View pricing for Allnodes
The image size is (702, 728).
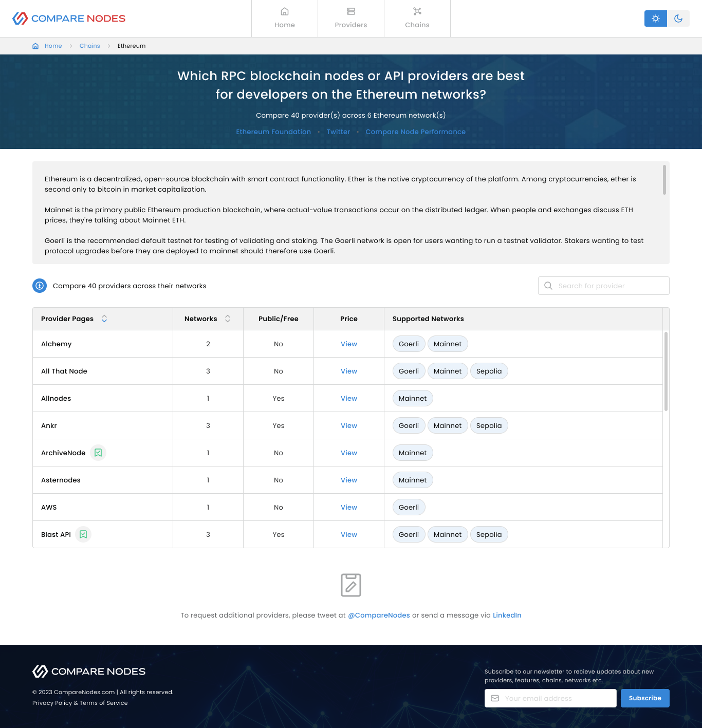349,398
